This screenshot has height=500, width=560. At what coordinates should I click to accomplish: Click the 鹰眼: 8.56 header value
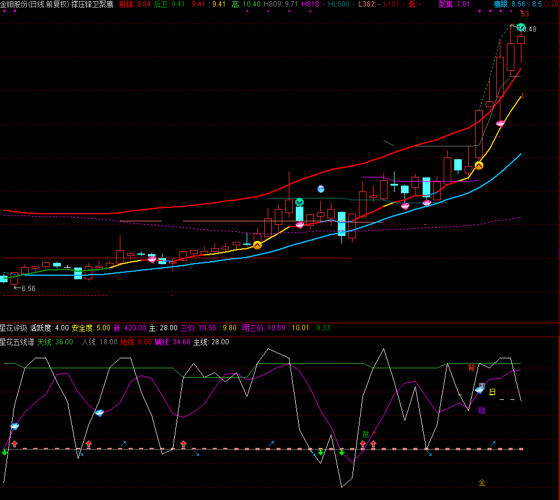point(510,4)
